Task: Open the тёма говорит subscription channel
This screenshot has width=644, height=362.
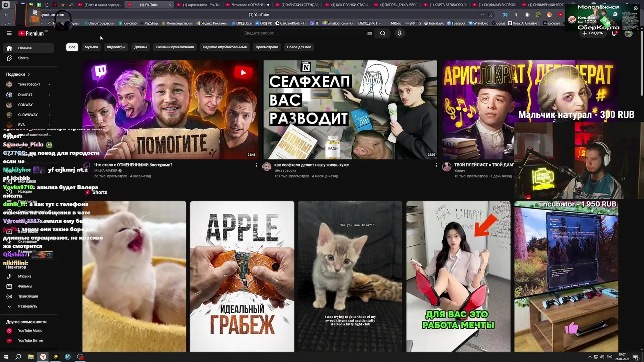Action: click(28, 84)
